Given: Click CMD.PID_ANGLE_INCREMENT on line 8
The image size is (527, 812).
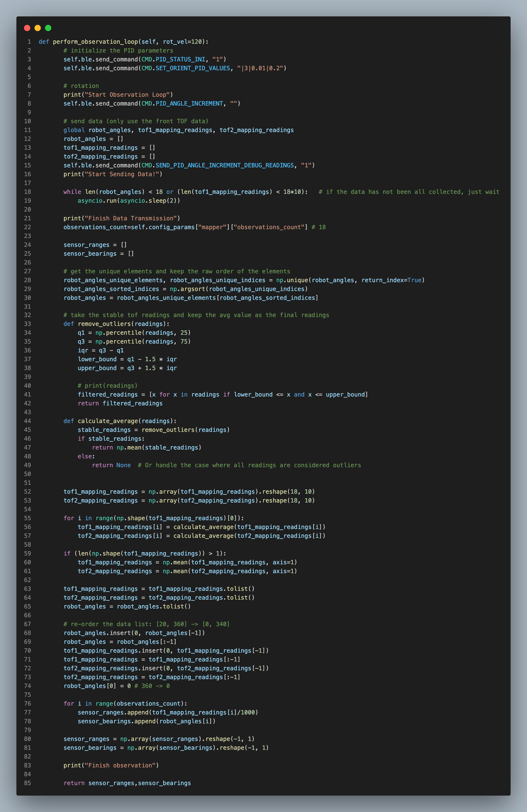Looking at the screenshot, I should [x=182, y=103].
